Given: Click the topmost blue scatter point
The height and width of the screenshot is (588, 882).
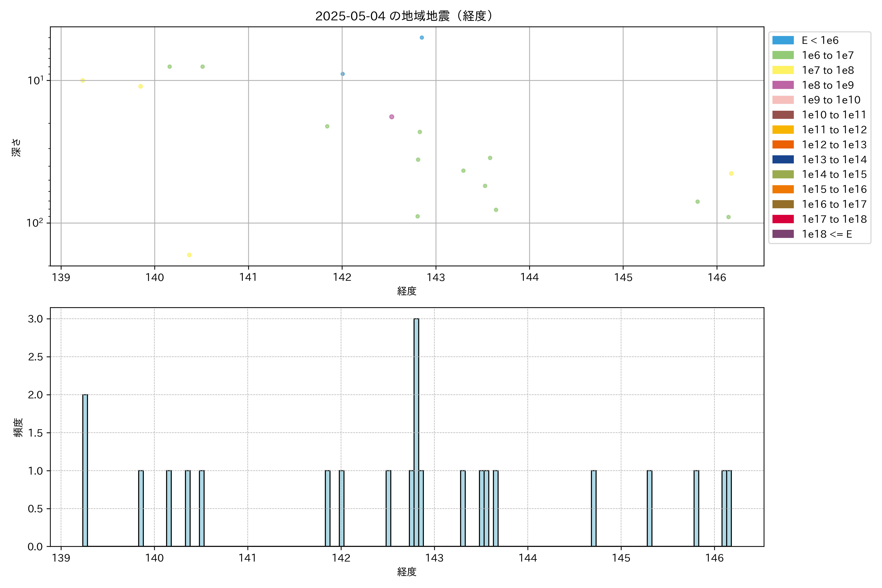Looking at the screenshot, I should click(x=422, y=37).
